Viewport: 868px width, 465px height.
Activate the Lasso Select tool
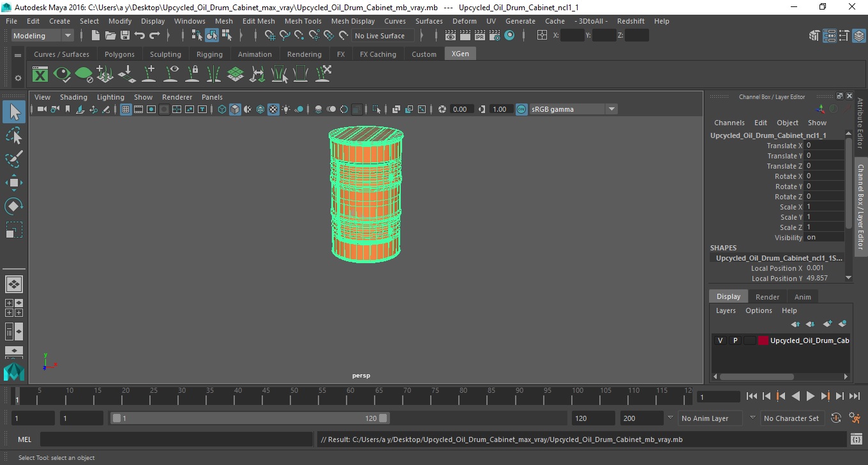click(x=14, y=135)
